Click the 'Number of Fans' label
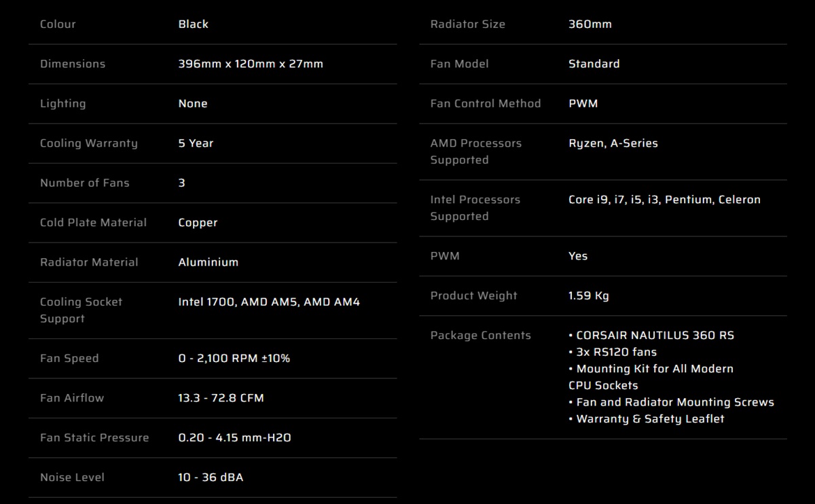The width and height of the screenshot is (815, 504). 85,183
